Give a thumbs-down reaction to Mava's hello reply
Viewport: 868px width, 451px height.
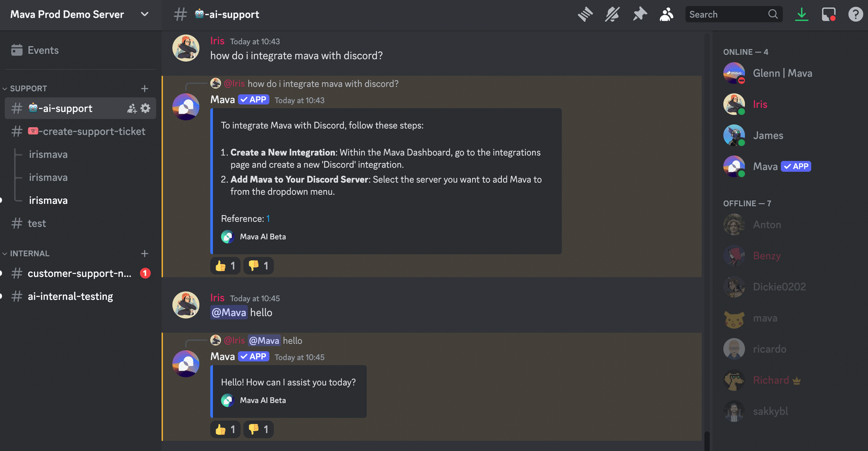click(258, 429)
